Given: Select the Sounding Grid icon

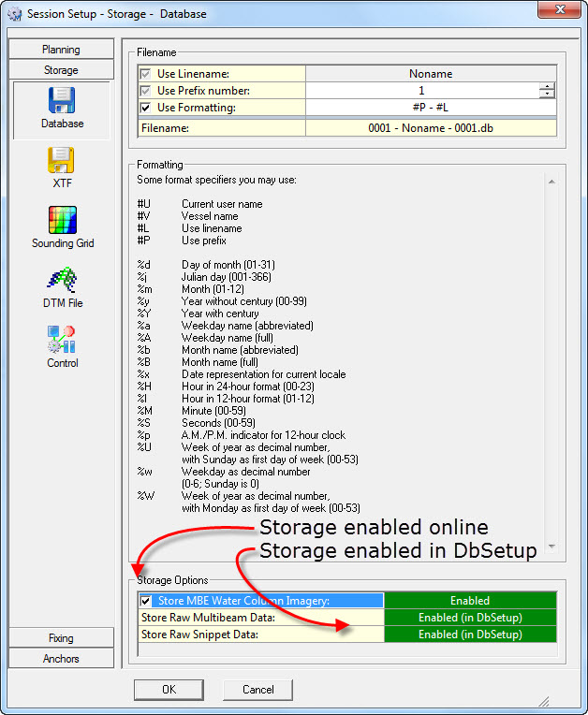Looking at the screenshot, I should 62,221.
